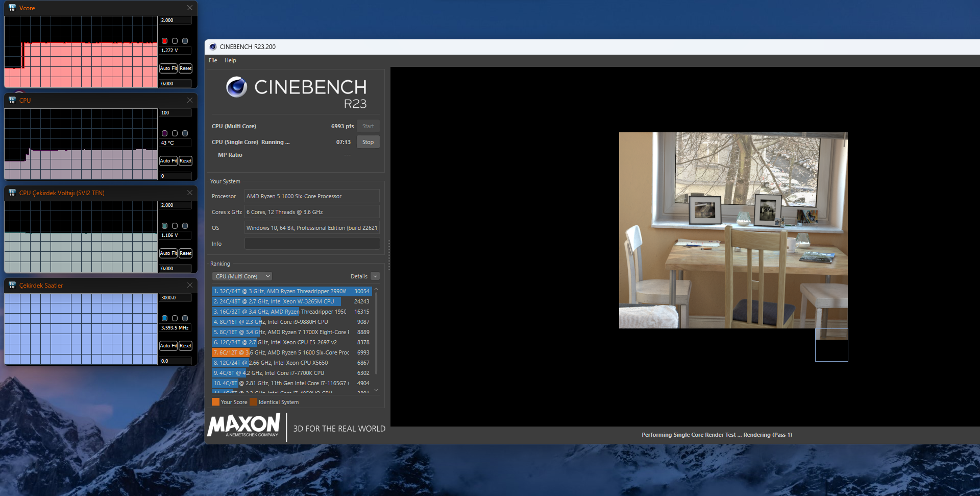
Task: Open the CPU (Multi Core) ranking dropdown
Action: (x=242, y=276)
